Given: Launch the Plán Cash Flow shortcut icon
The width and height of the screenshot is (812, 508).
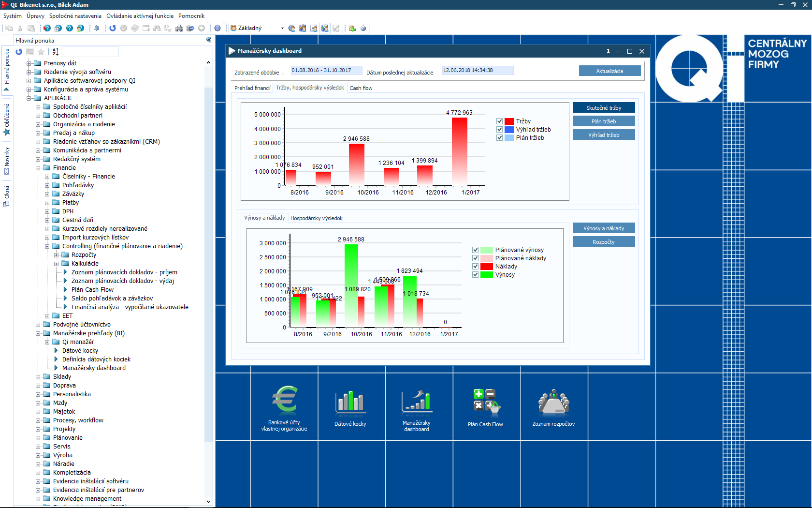Looking at the screenshot, I should (485, 403).
